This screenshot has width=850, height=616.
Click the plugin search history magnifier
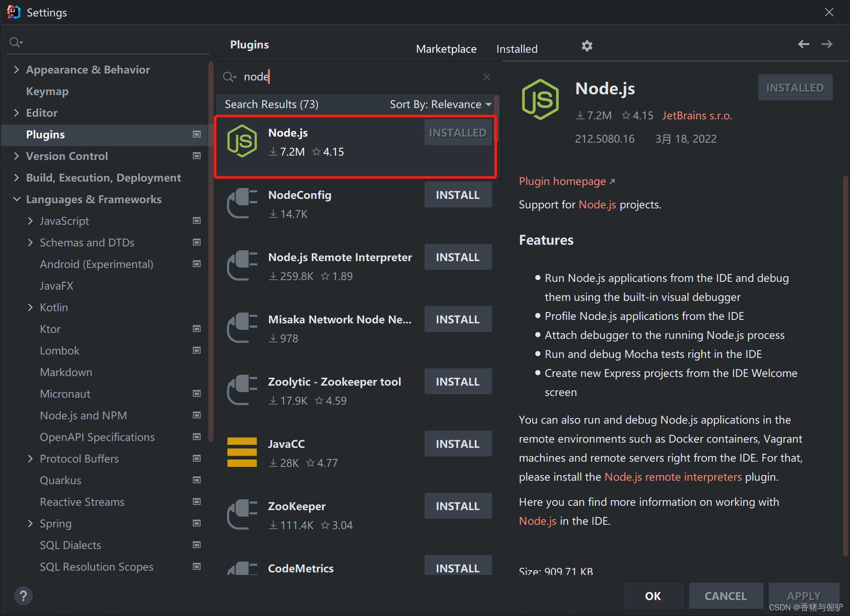[x=230, y=77]
